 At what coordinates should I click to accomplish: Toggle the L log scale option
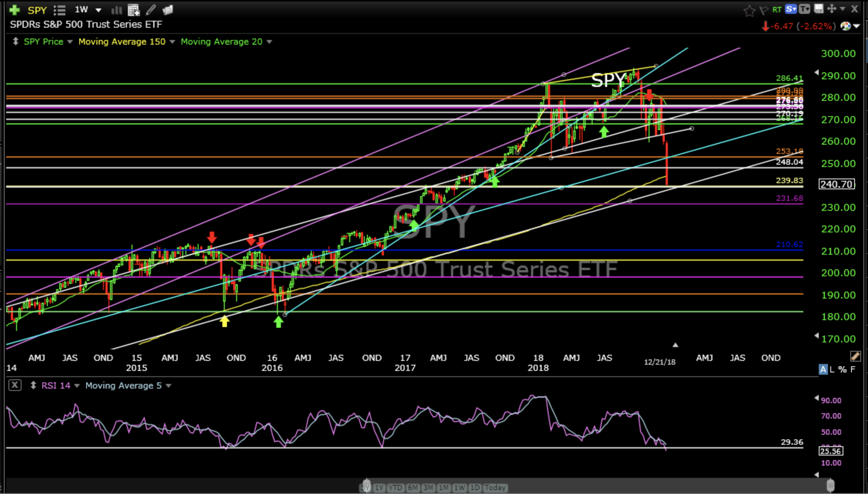click(832, 369)
